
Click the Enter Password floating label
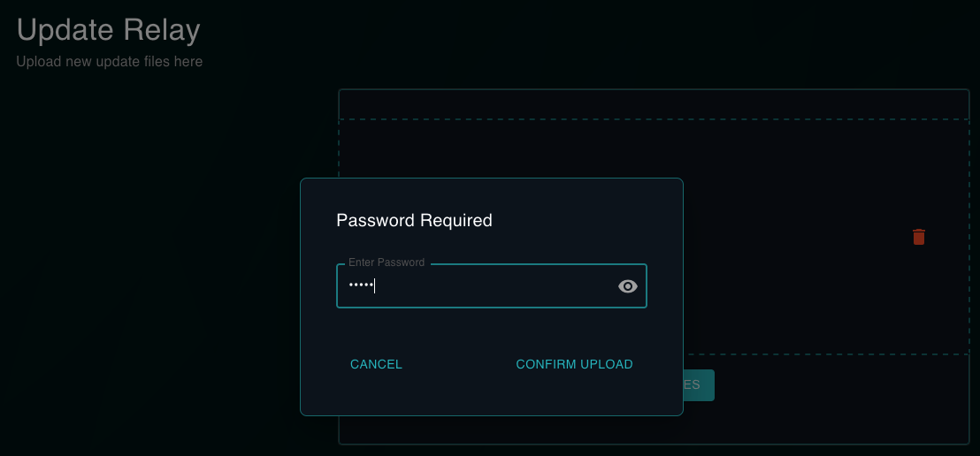[387, 262]
